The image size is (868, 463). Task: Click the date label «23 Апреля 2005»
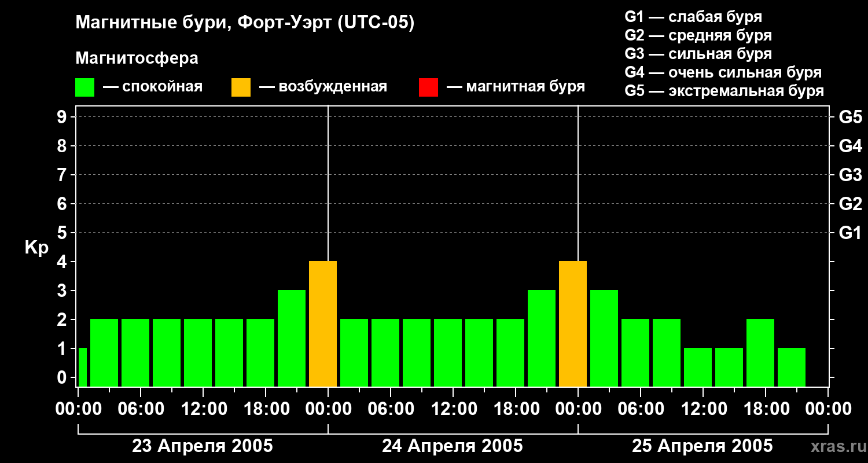click(203, 446)
